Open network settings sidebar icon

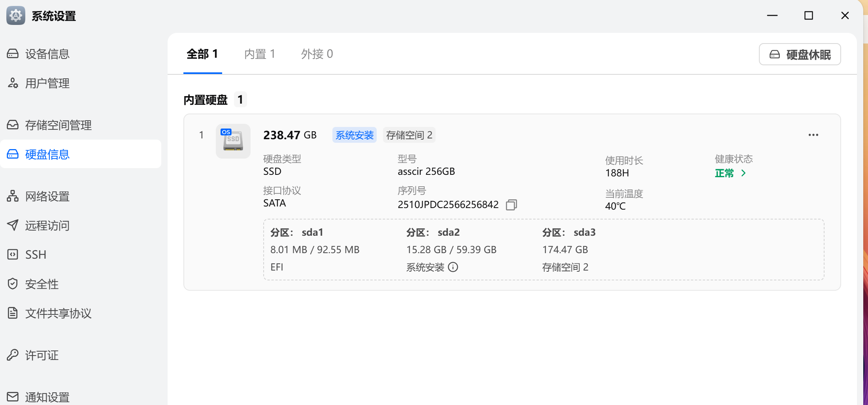coord(13,196)
